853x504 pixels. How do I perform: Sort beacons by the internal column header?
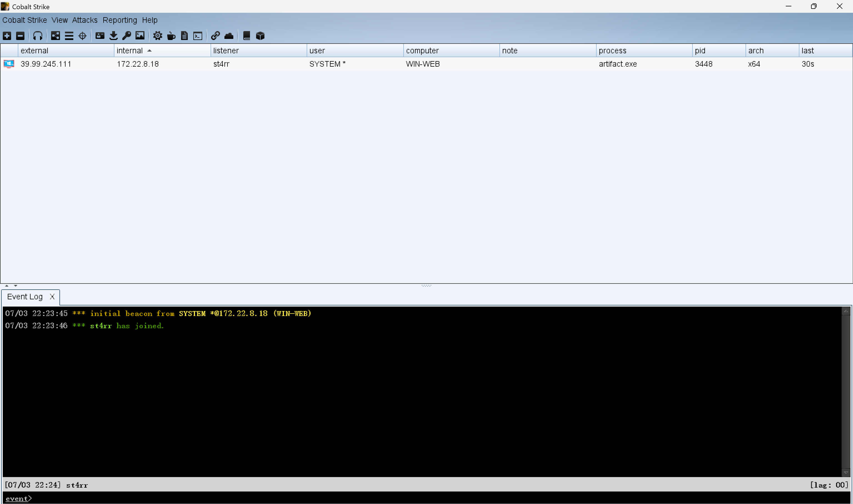pyautogui.click(x=130, y=51)
